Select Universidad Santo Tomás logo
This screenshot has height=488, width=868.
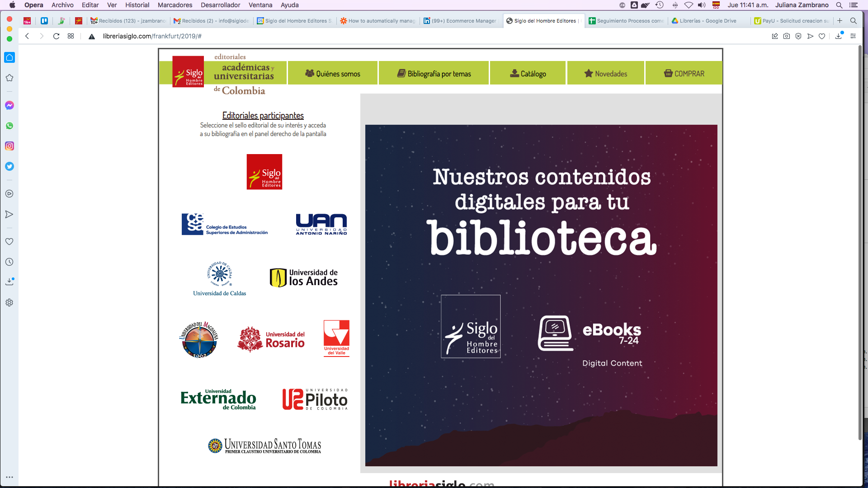(x=264, y=446)
